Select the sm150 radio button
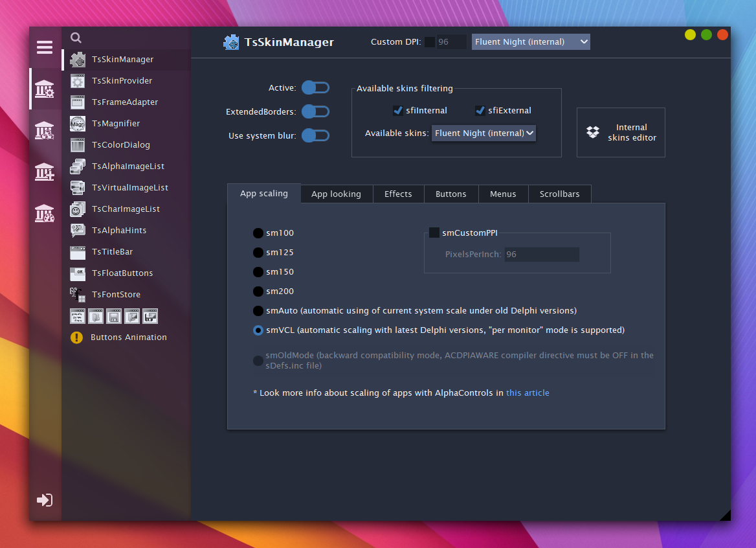 (x=258, y=272)
